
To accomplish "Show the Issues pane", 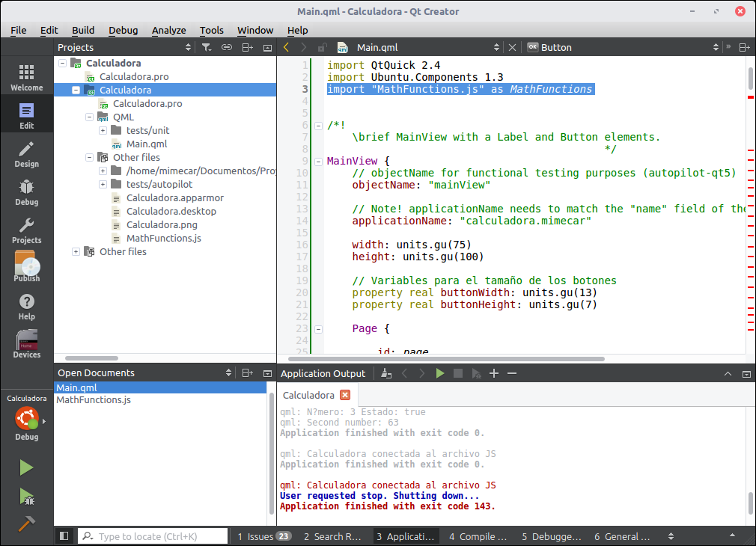I will 263,536.
